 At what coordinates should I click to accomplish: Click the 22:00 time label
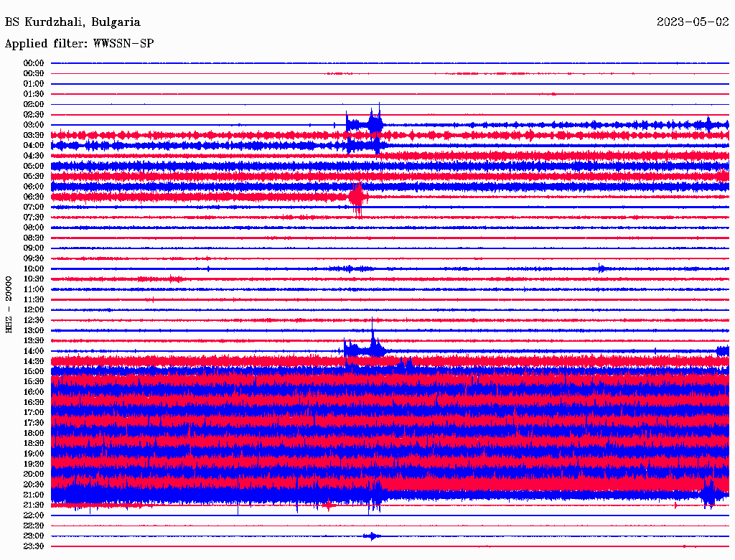[x=34, y=515]
